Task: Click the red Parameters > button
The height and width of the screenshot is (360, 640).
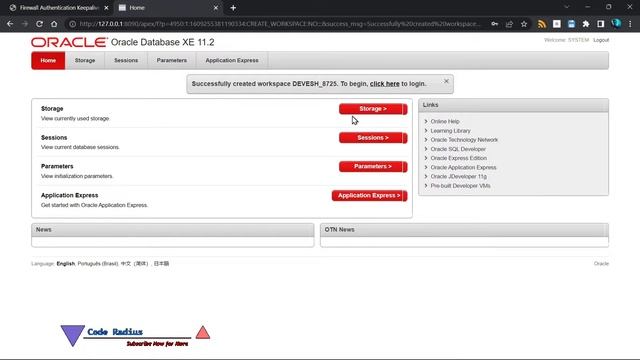Action: point(373,167)
